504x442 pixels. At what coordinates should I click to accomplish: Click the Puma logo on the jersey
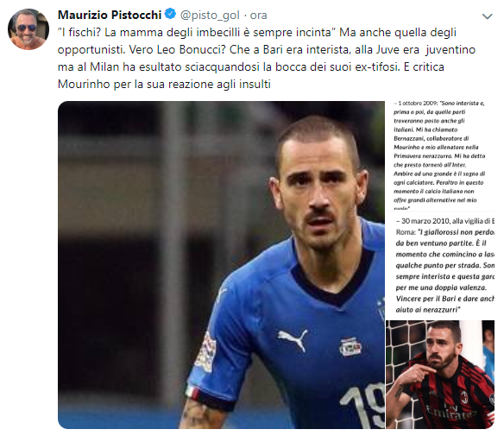coord(293,340)
